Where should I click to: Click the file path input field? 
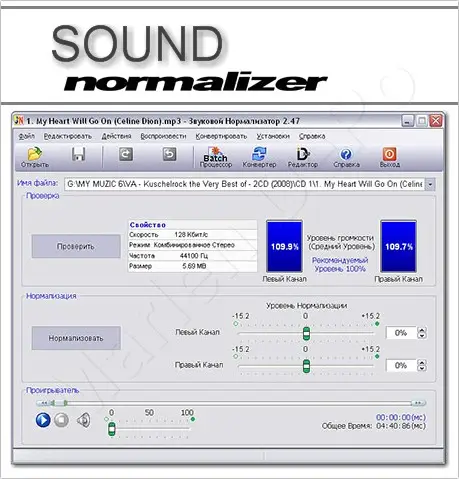[245, 184]
